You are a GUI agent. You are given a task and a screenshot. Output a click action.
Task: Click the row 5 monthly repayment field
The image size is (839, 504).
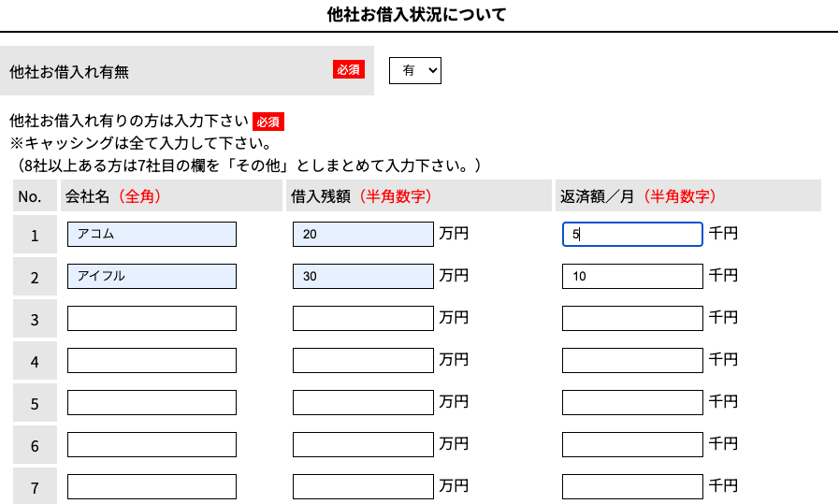coord(631,402)
